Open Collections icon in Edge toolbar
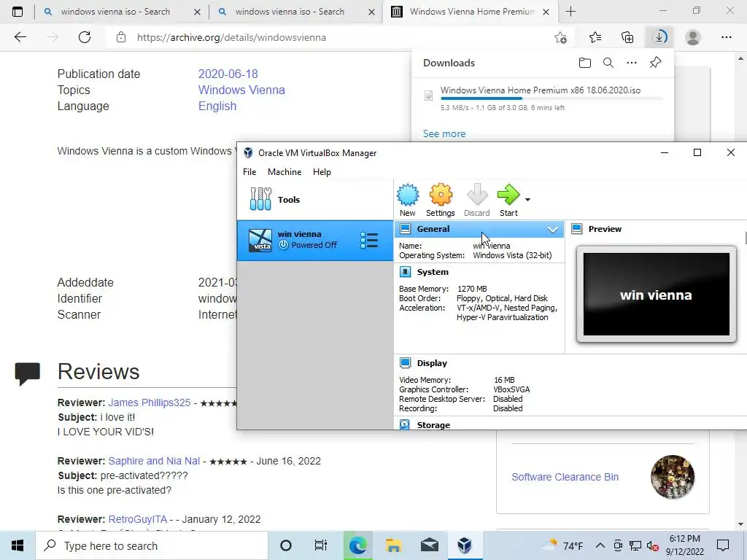 pyautogui.click(x=627, y=37)
